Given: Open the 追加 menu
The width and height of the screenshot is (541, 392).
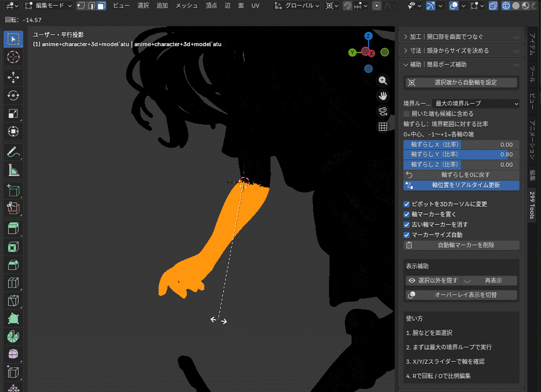Looking at the screenshot, I should [162, 6].
